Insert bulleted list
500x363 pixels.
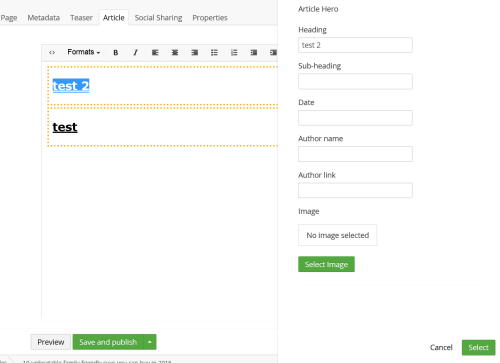(x=214, y=52)
